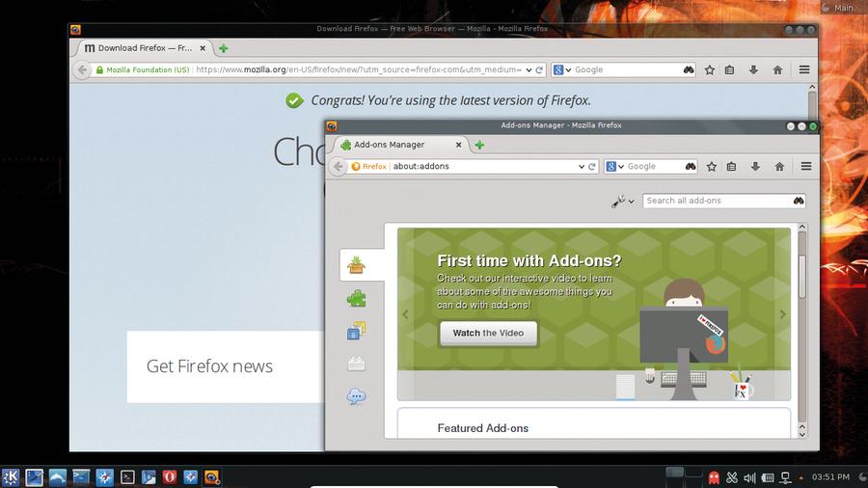Launch Opera from the taskbar
Viewport: 868px width, 488px height.
[170, 477]
